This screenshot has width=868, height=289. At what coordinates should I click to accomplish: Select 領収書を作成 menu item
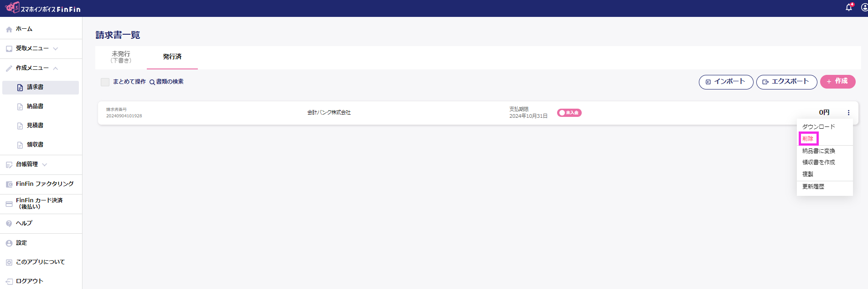[818, 162]
